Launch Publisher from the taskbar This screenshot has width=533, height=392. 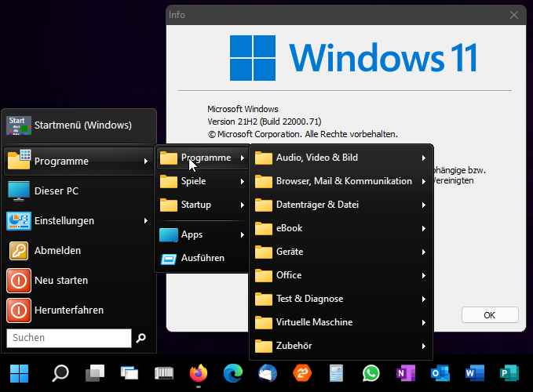pos(509,373)
